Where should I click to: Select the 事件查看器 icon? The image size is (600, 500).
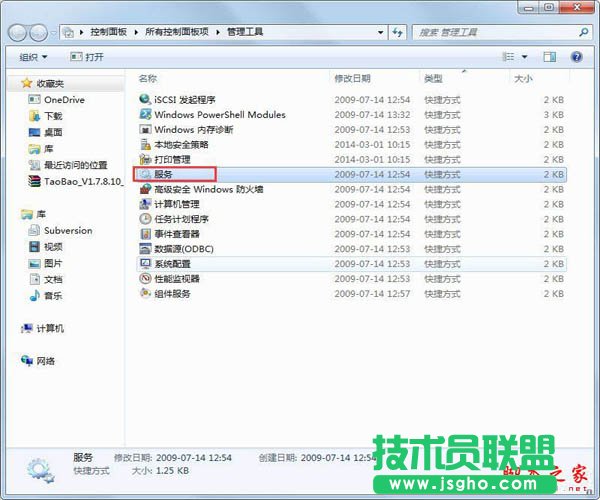145,234
